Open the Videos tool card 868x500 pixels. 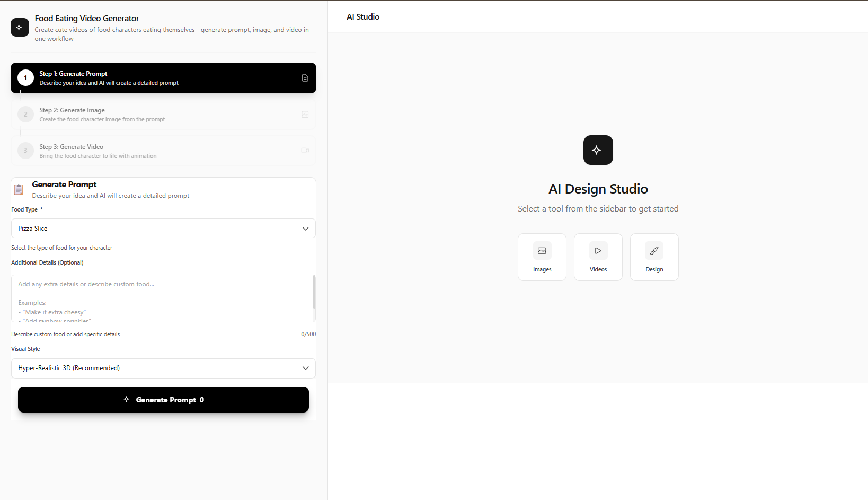[598, 257]
